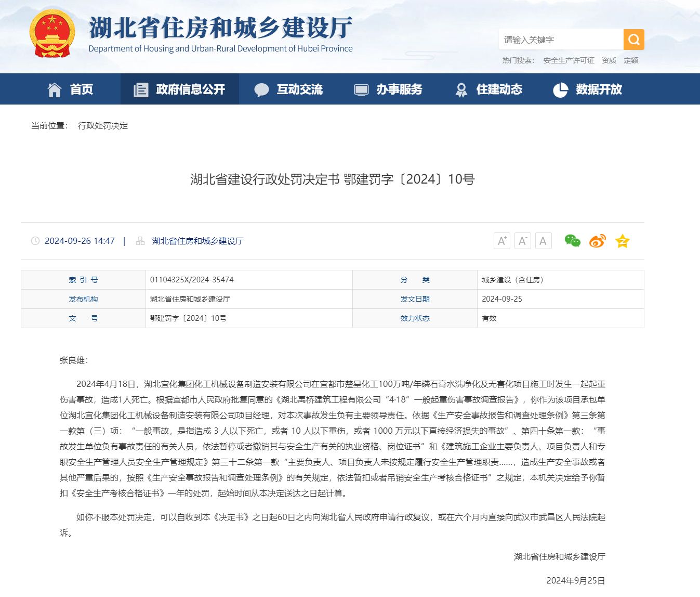The height and width of the screenshot is (597, 700).
Task: Decrease font size with A- button
Action: (522, 241)
